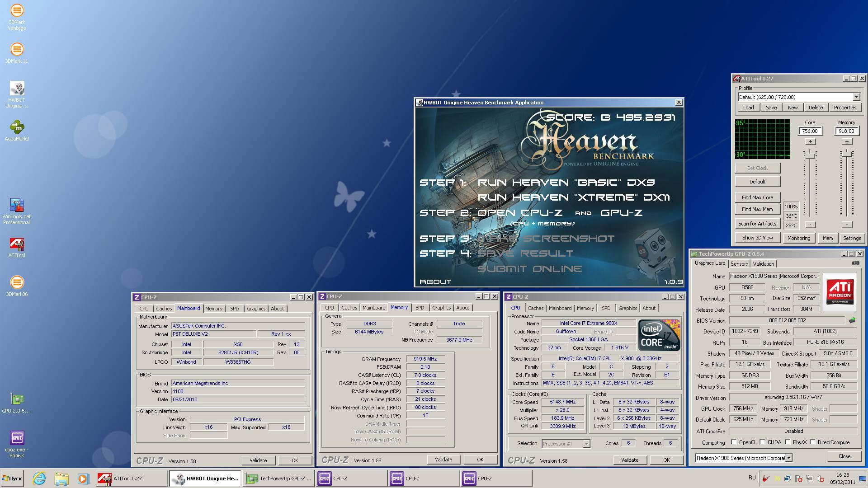Click the Windows Media Player taskbar icon

[82, 479]
